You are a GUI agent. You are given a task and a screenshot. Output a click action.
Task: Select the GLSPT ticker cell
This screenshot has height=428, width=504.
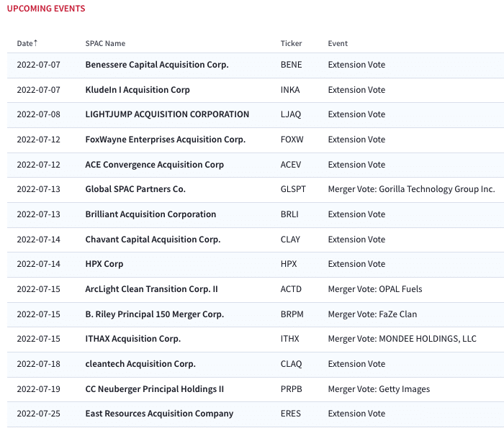click(x=293, y=189)
